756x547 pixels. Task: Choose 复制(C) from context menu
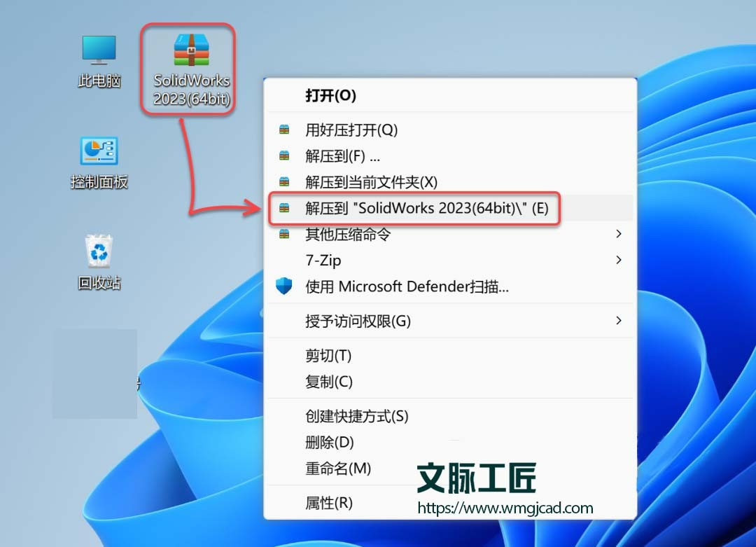point(450,382)
